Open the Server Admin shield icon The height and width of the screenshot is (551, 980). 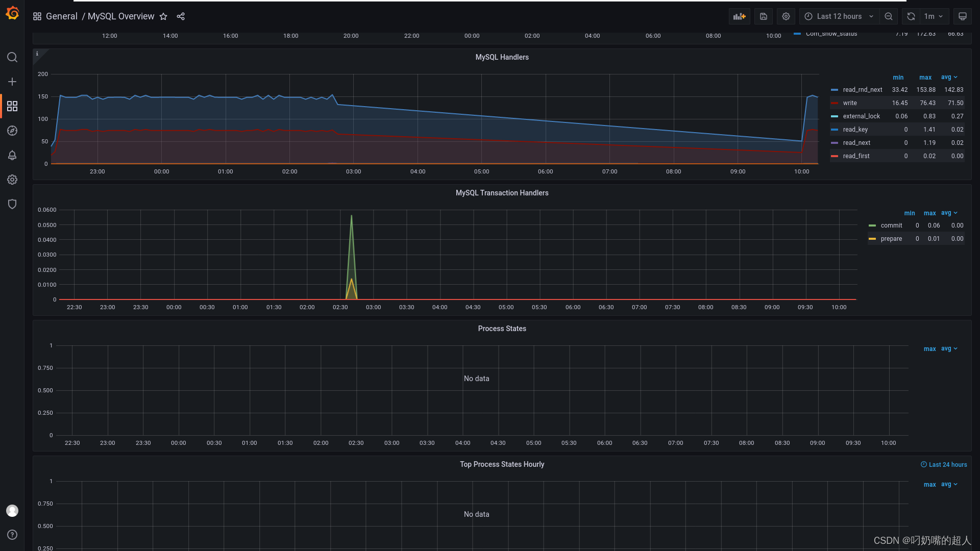[12, 204]
